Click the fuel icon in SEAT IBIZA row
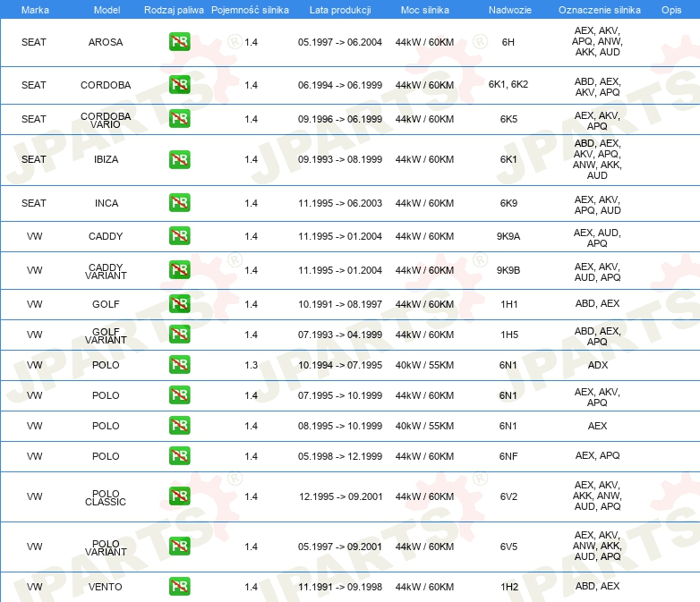 pos(179,159)
